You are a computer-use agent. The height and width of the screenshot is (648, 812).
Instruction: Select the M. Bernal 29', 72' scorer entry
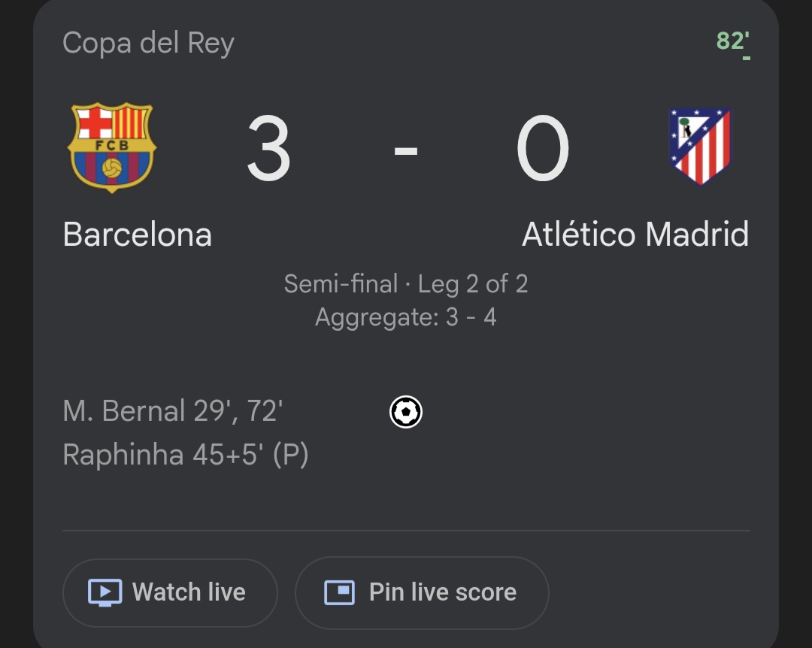(173, 411)
